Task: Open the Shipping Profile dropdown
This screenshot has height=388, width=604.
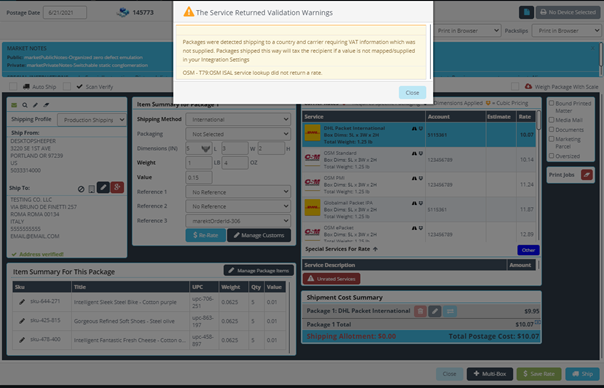Action: (x=92, y=120)
